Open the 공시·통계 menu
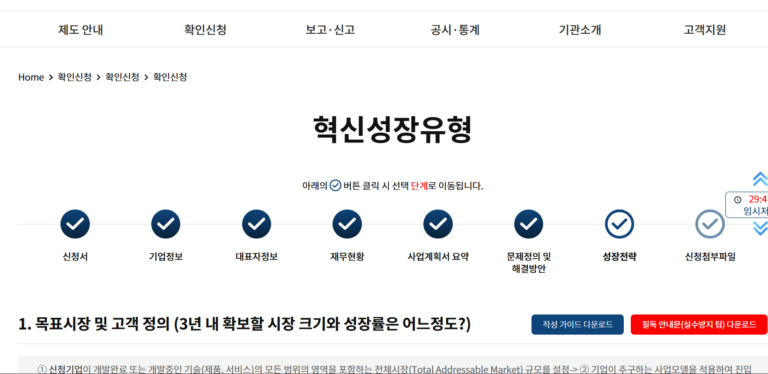The width and height of the screenshot is (768, 374). click(x=455, y=30)
